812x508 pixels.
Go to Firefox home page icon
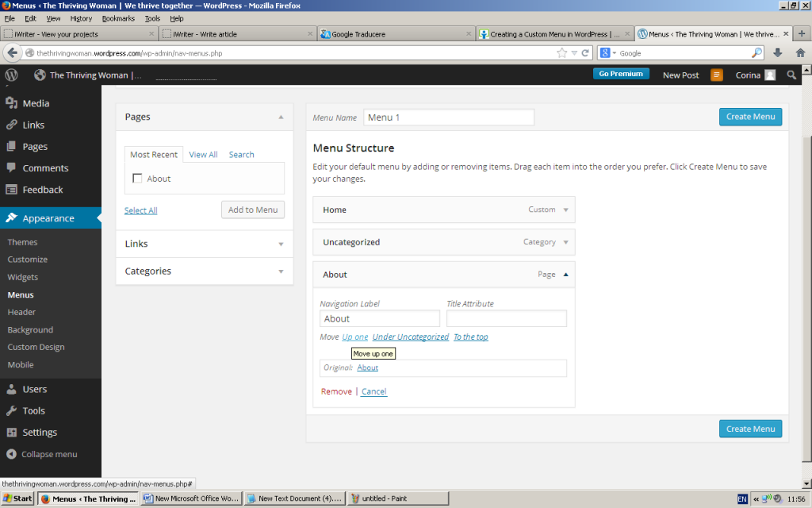800,53
